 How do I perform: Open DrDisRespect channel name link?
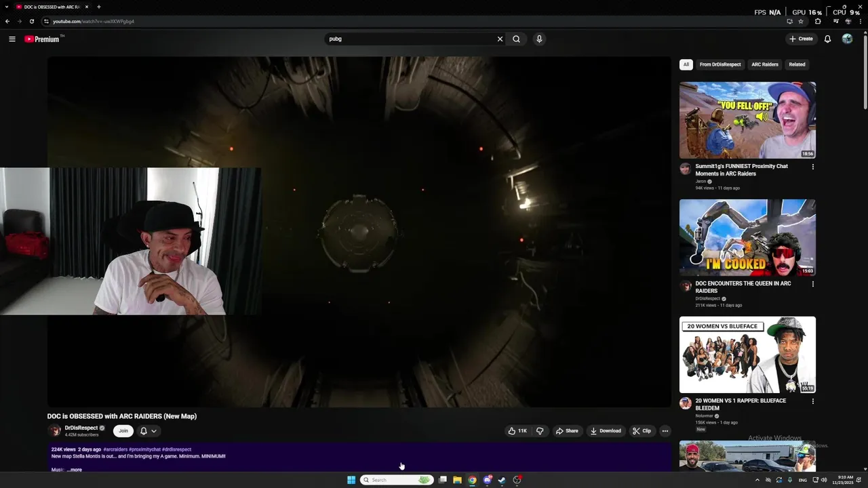81,428
